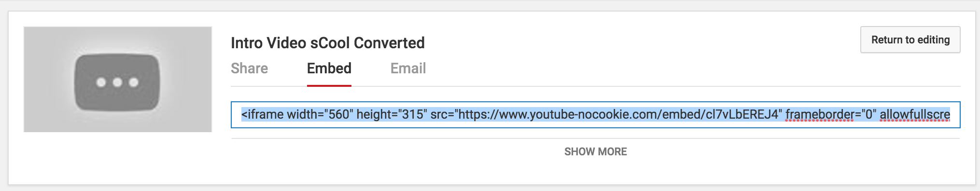Click the red underline beneath Embed tab
This screenshot has width=980, height=191.
tap(329, 85)
